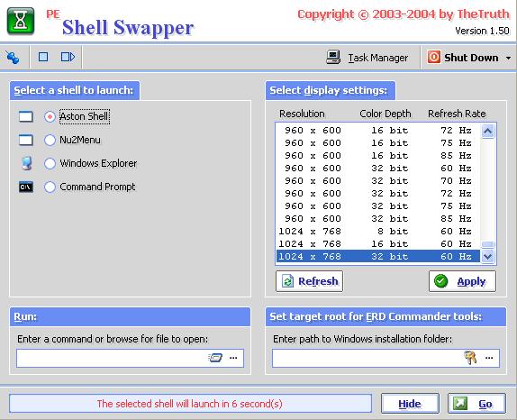Open browse dots for Windows installation folder
This screenshot has height=420, width=517.
click(x=489, y=358)
